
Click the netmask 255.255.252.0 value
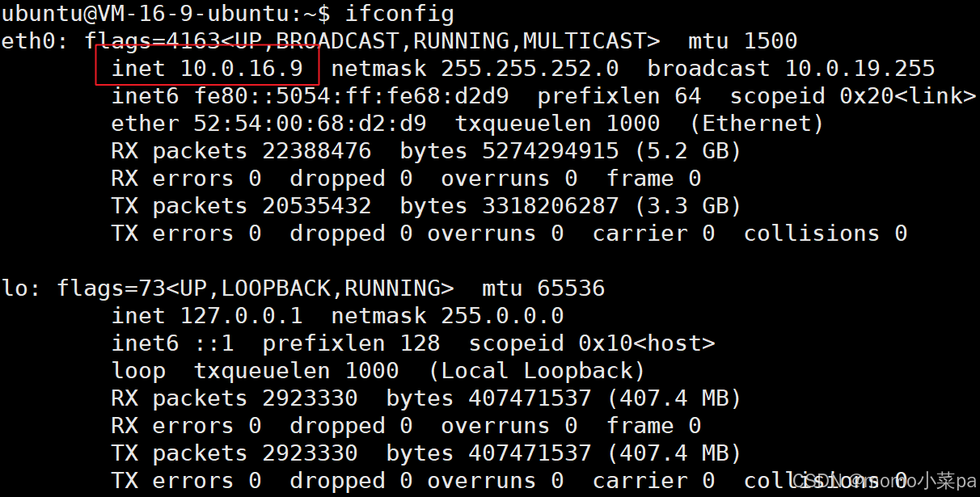[x=475, y=69]
